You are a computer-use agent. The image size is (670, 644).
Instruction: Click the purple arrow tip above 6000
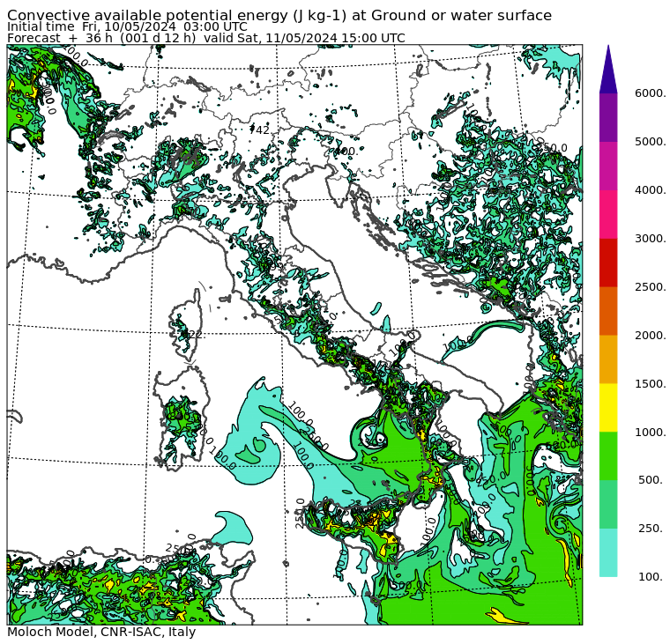[x=608, y=70]
